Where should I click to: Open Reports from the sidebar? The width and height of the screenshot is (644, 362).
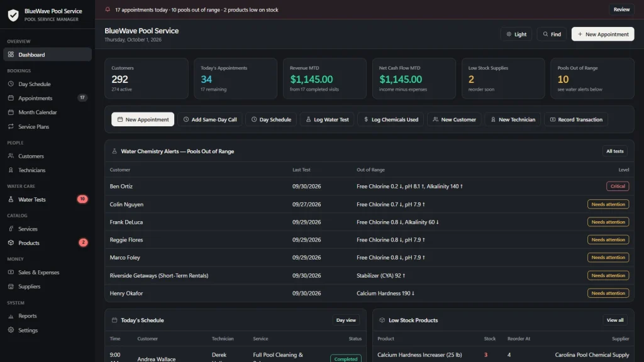click(x=47, y=316)
